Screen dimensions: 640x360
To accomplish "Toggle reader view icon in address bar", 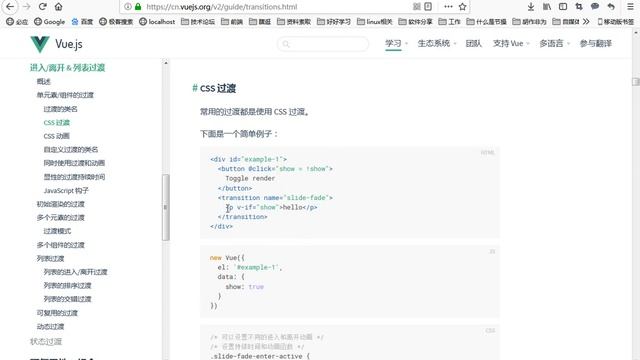I will point(428,7).
